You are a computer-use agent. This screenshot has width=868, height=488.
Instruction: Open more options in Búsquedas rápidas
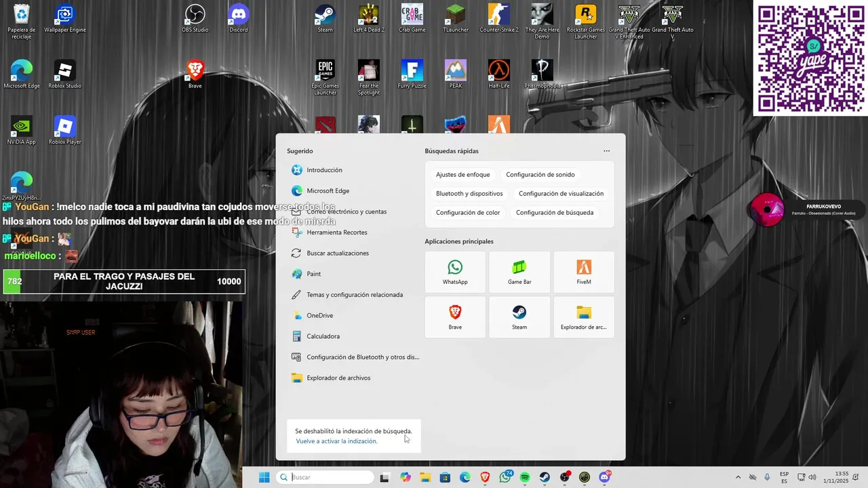tap(606, 151)
